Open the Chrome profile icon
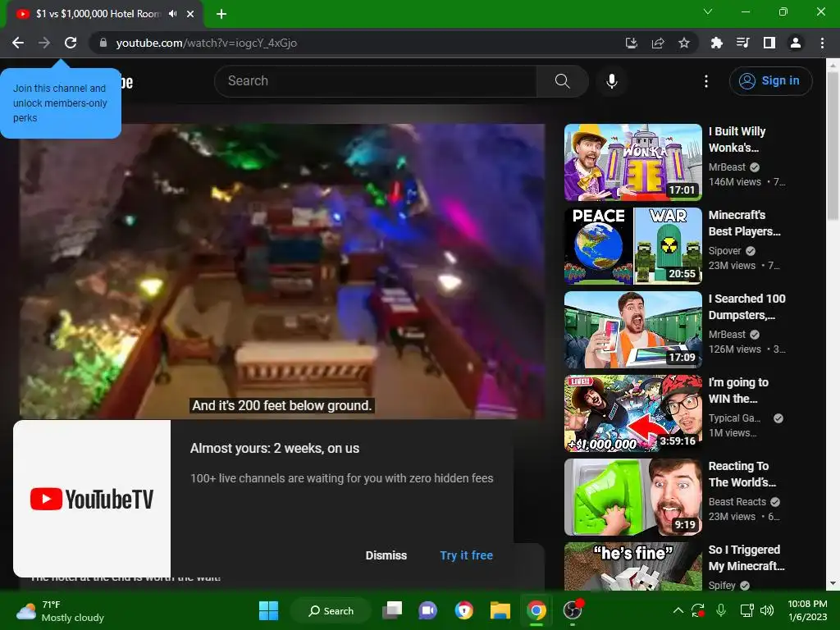This screenshot has width=840, height=630. point(796,43)
